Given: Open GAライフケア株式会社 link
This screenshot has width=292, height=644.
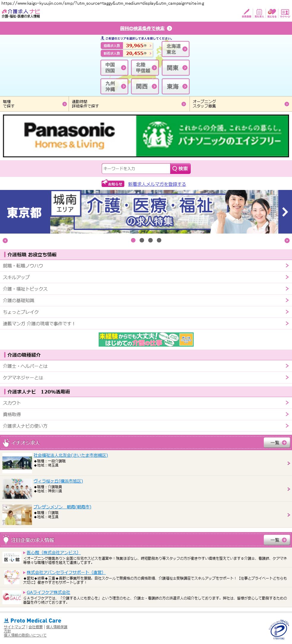Looking at the screenshot, I should [x=48, y=592].
